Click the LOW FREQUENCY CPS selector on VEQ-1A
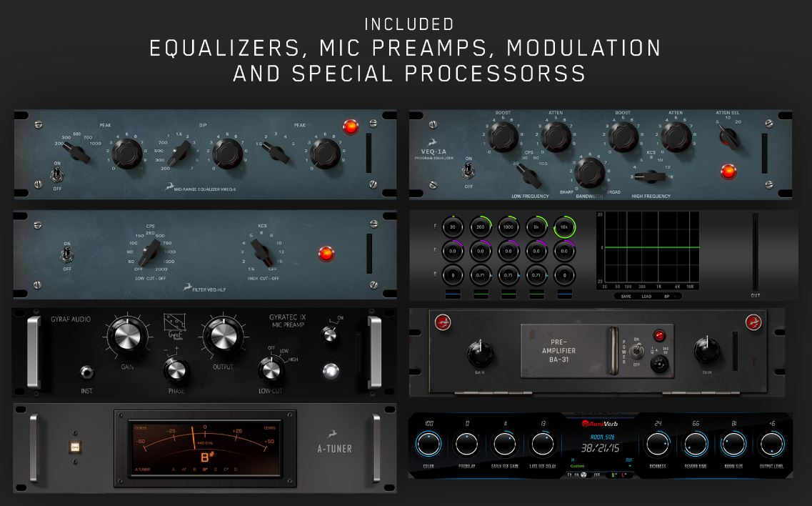This screenshot has height=506, width=812. (x=528, y=175)
